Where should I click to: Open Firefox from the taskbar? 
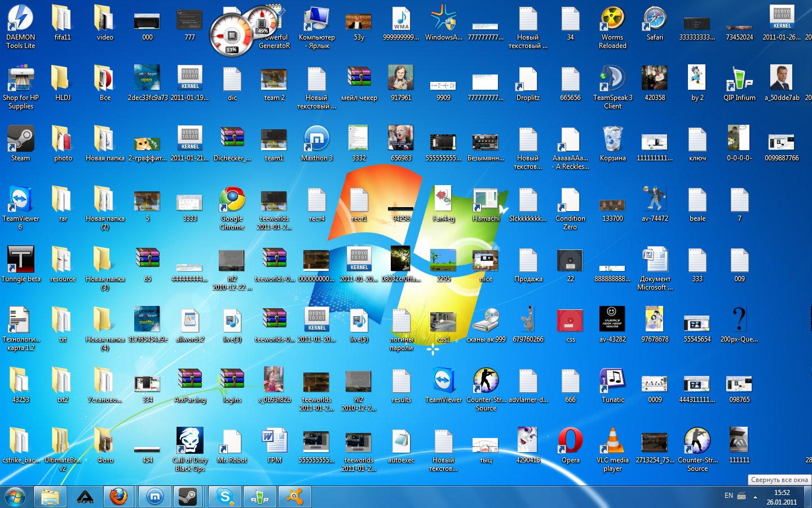(118, 497)
